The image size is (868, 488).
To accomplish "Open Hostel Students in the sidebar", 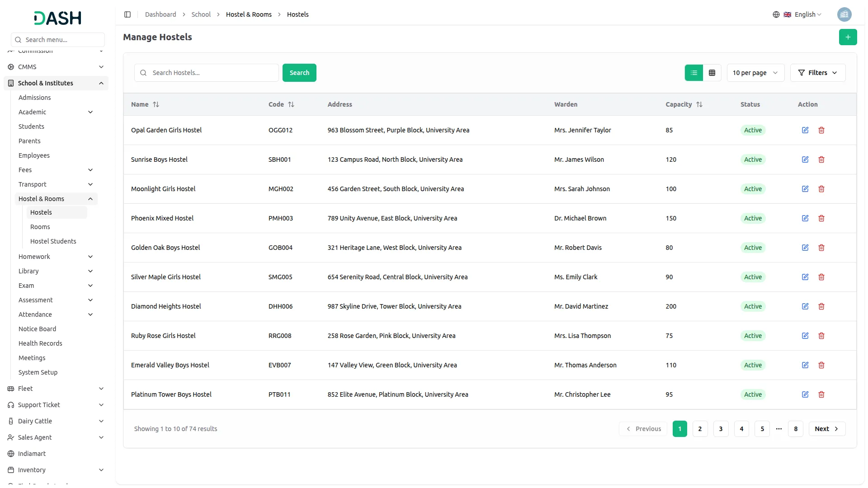I will coord(53,241).
